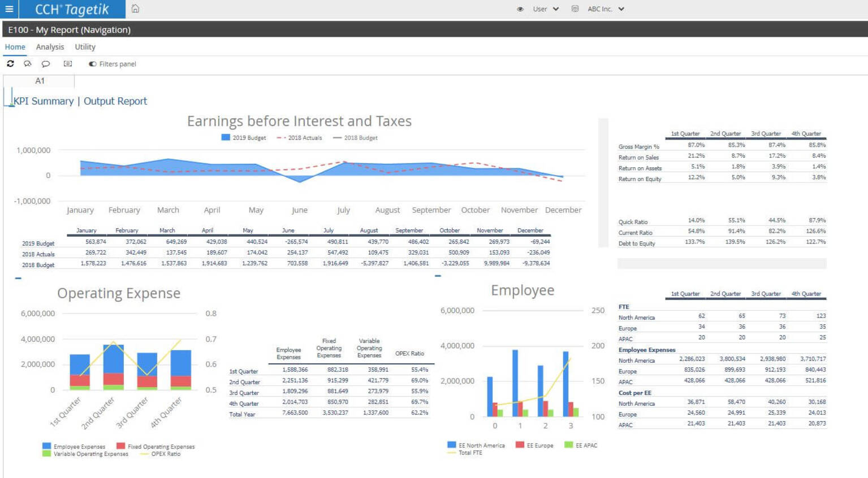Select the Home tab
The image size is (868, 478).
pyautogui.click(x=15, y=47)
